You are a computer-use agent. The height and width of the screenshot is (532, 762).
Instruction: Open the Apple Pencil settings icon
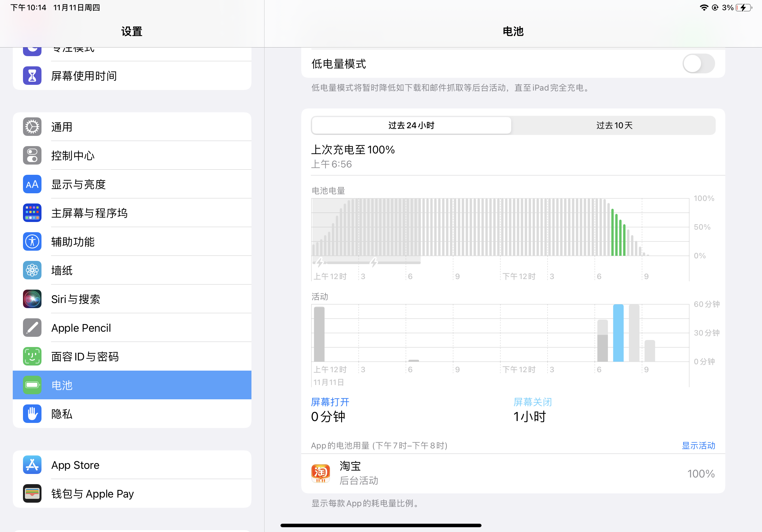coord(32,328)
